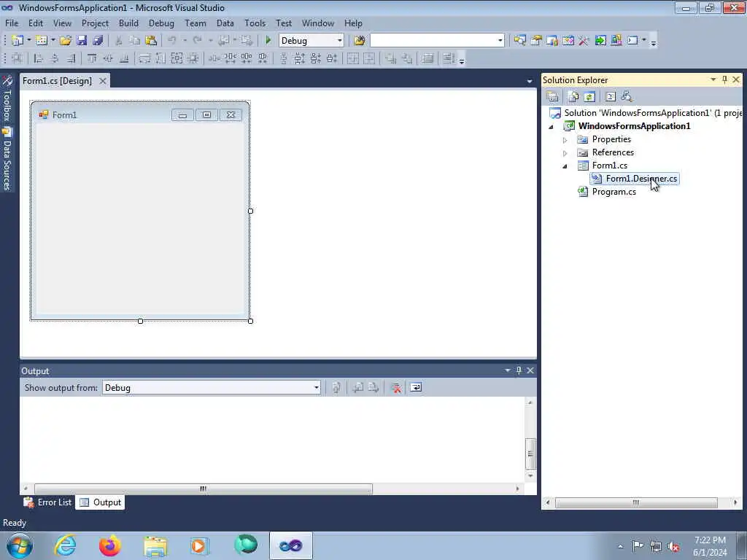This screenshot has width=747, height=560.
Task: Collapse the WindowsFormsApplication1 project node
Action: tap(551, 127)
